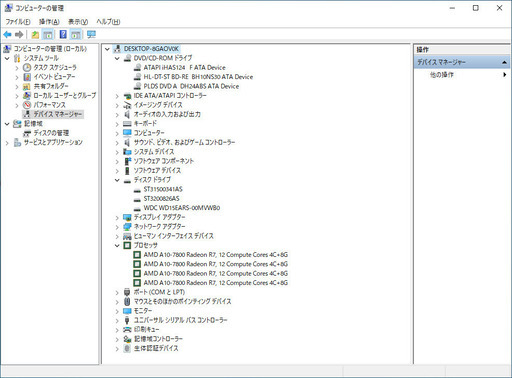Viewport: 512px width, 378px height.
Task: Click the タスク スケジューラ clock icon
Action: (27, 67)
